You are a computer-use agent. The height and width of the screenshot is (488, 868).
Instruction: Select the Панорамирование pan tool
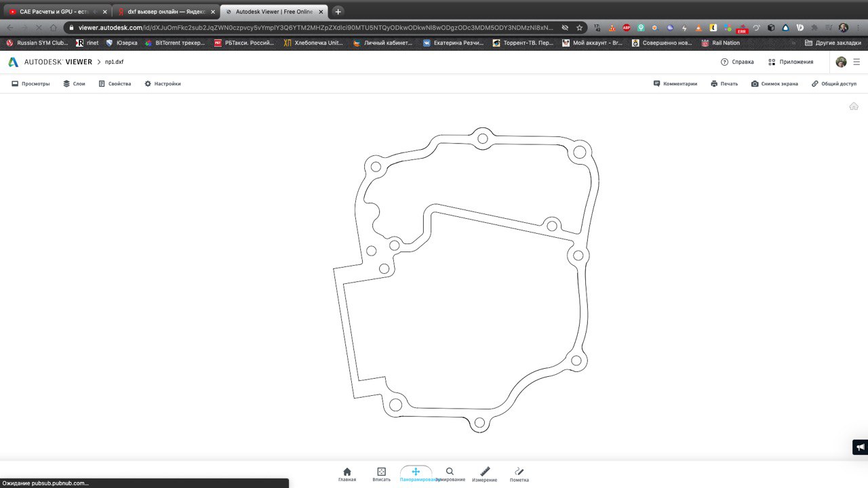point(416,474)
